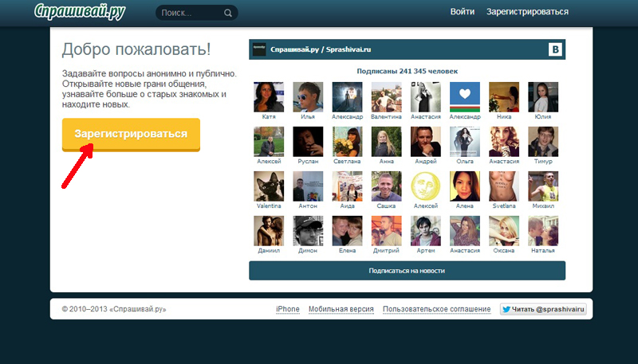Click the magnifier search icon

tap(228, 13)
